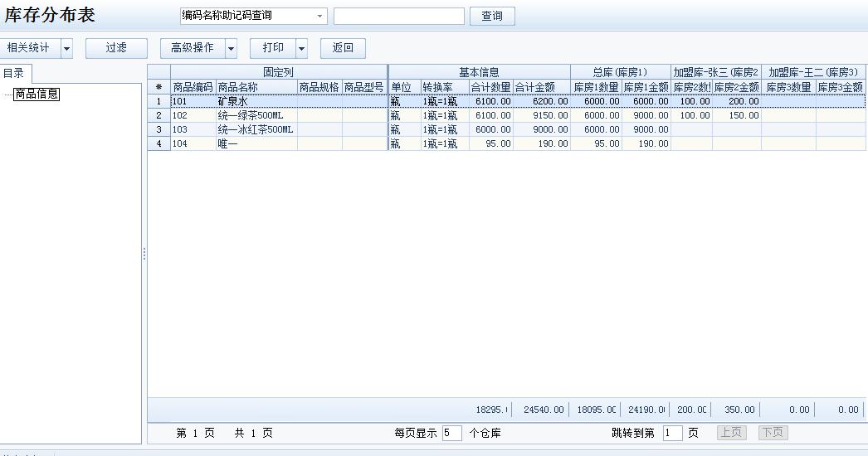This screenshot has height=456, width=868.
Task: Switch to the 目录 tab
Action: 13,73
